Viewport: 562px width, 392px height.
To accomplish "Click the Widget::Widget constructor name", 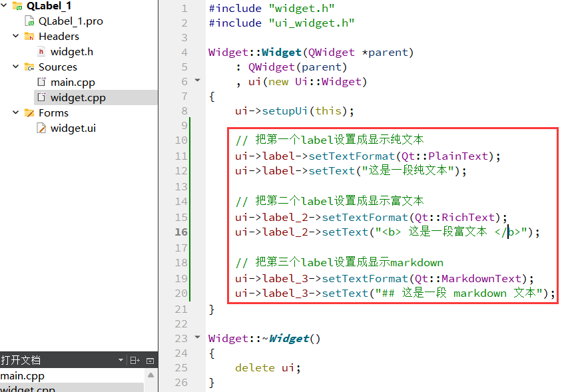I will (x=282, y=53).
